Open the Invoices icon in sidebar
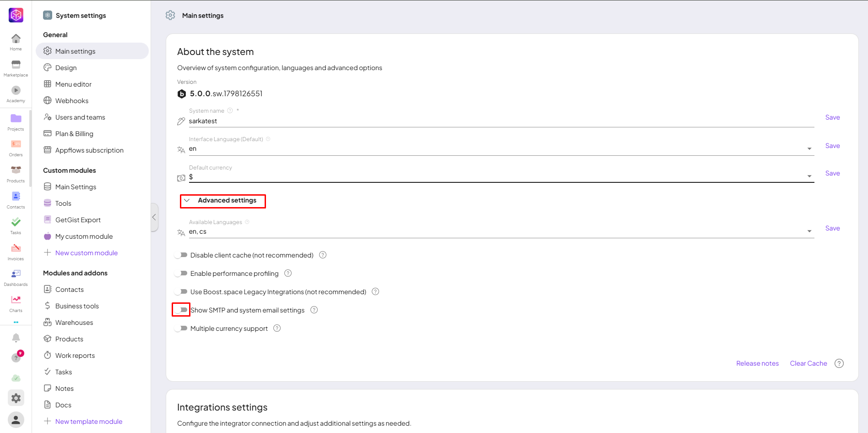 [16, 249]
